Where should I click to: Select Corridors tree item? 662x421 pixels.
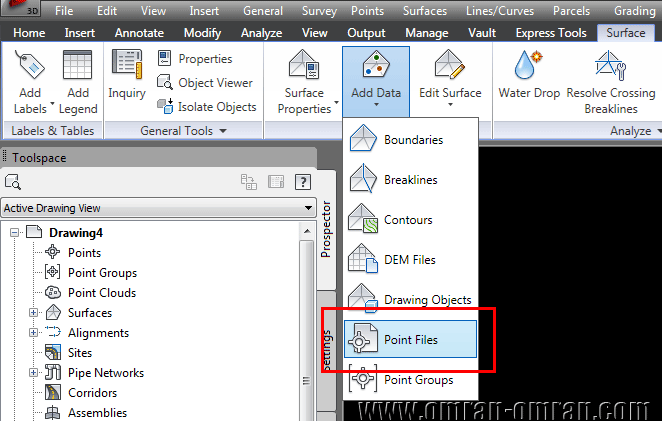pyautogui.click(x=92, y=393)
